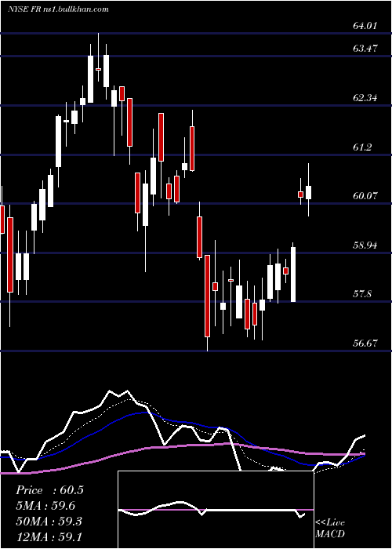The height and width of the screenshot is (549, 392).
Task: Click the 58.94 price level label
Action: pos(365,245)
